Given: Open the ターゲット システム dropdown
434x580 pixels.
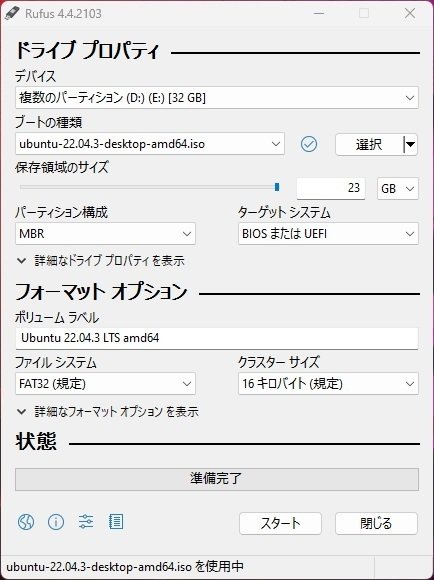Looking at the screenshot, I should coord(328,234).
